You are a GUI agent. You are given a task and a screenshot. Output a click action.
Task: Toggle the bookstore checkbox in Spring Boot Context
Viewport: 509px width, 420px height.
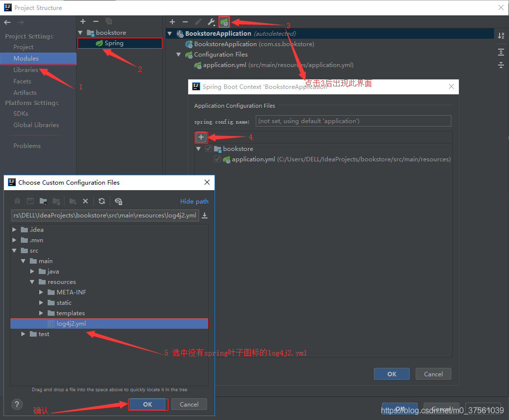[209, 148]
